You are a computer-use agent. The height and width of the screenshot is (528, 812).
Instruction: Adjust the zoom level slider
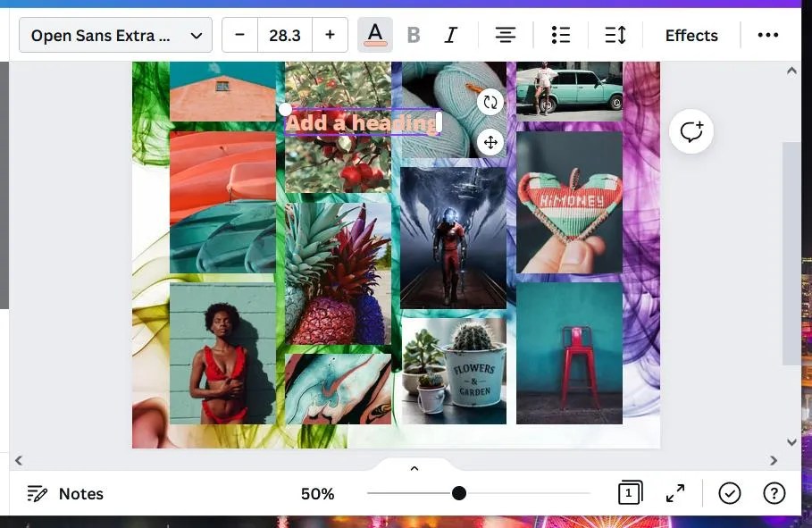pos(458,492)
